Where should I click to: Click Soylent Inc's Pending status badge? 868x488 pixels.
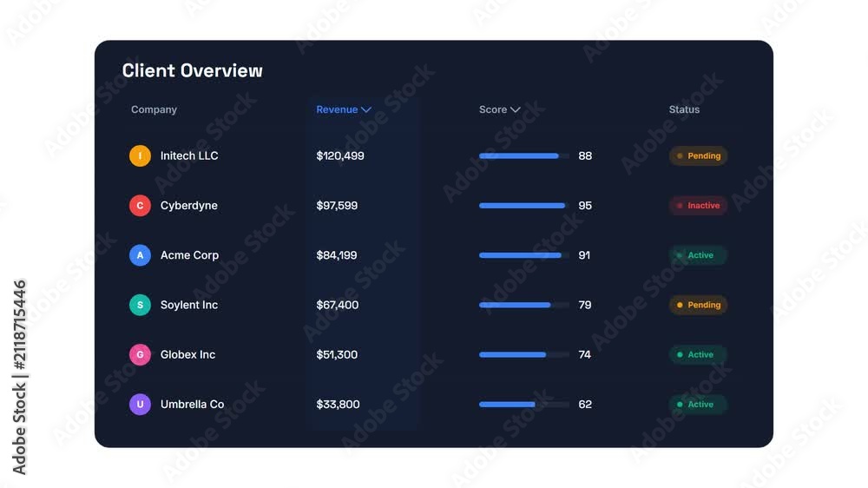[x=698, y=305]
